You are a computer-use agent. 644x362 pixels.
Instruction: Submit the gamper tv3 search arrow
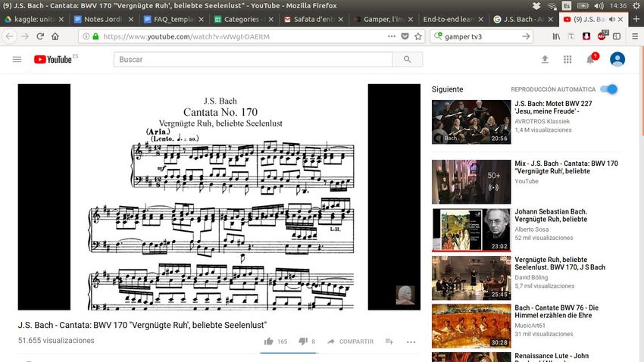point(526,36)
